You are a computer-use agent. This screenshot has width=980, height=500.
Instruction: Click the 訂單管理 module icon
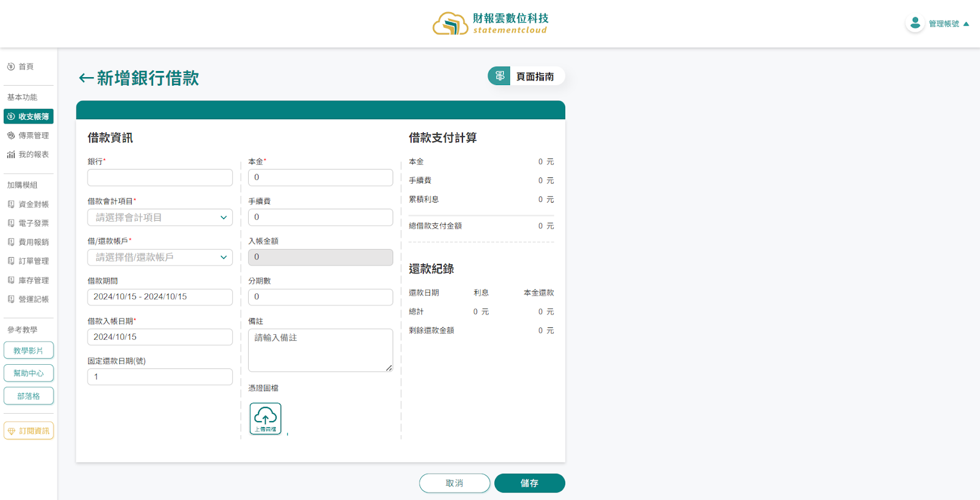click(11, 261)
